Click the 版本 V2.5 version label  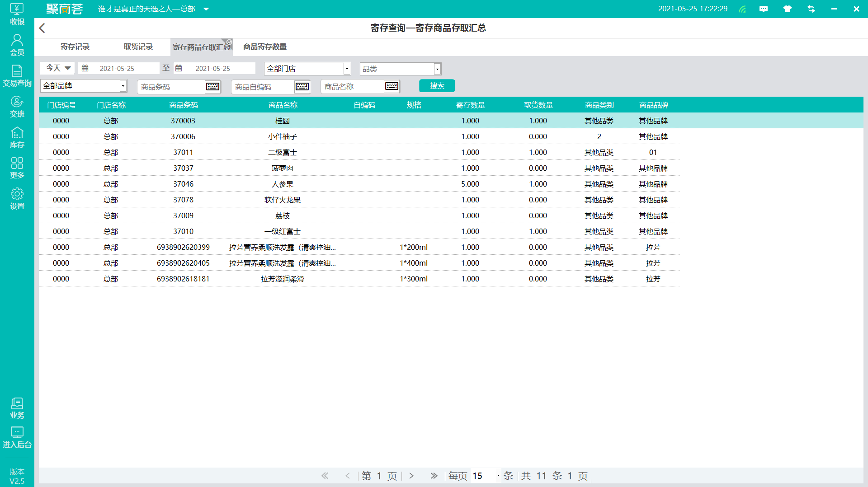tap(17, 476)
